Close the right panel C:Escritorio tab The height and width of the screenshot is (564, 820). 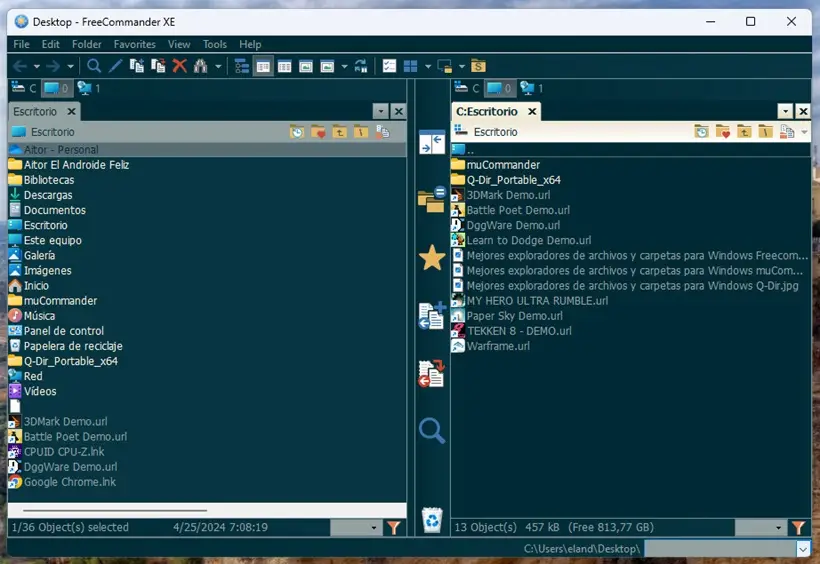click(x=532, y=111)
